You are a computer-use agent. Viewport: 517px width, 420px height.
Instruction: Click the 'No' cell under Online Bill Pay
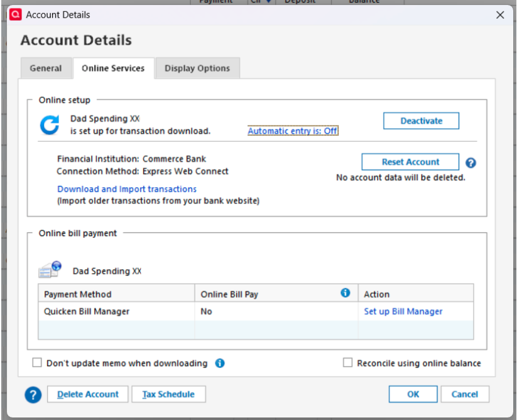tap(276, 311)
